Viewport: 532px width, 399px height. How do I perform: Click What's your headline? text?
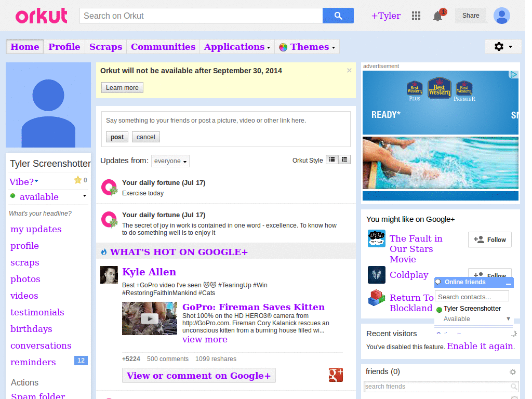pyautogui.click(x=41, y=214)
